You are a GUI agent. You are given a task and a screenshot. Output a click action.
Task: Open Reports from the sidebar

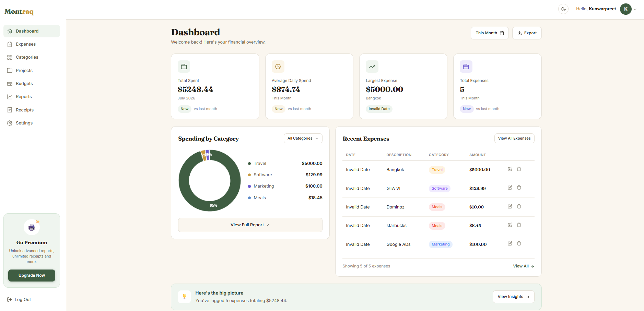[32, 97]
